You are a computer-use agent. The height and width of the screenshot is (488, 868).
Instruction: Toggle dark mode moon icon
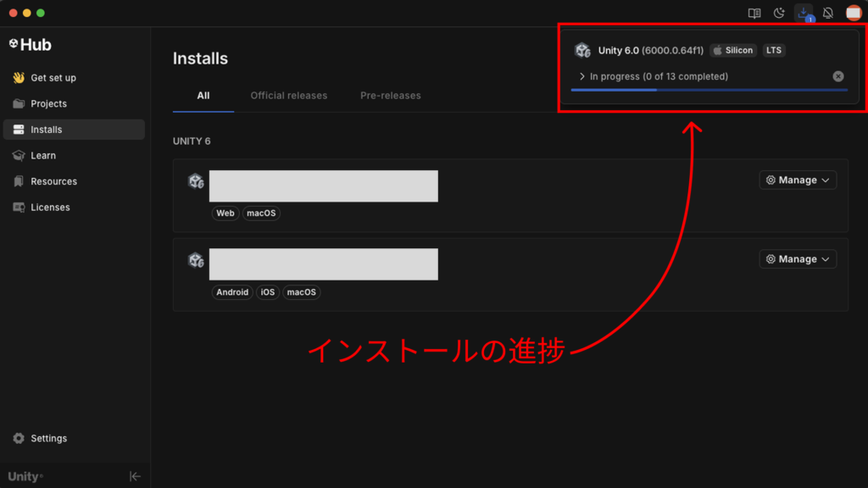pyautogui.click(x=779, y=13)
